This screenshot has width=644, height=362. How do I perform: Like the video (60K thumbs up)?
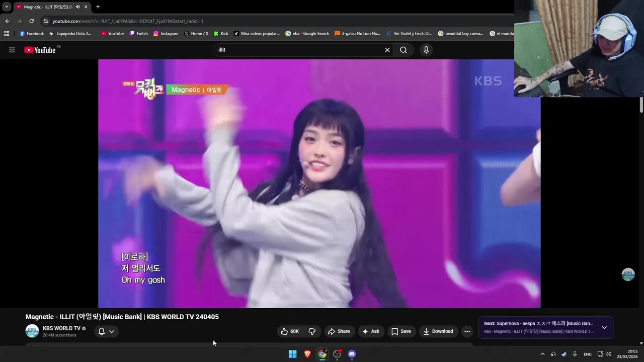pyautogui.click(x=290, y=331)
